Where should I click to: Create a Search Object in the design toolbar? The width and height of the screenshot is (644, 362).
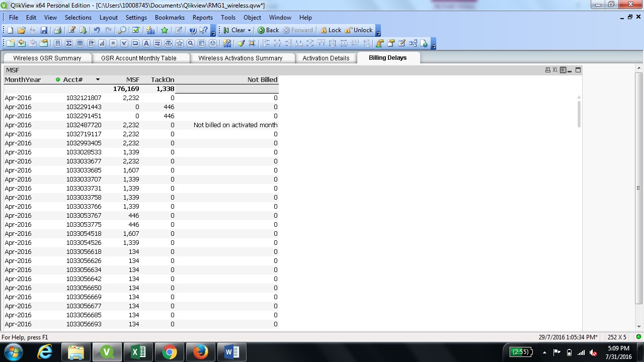click(x=191, y=43)
